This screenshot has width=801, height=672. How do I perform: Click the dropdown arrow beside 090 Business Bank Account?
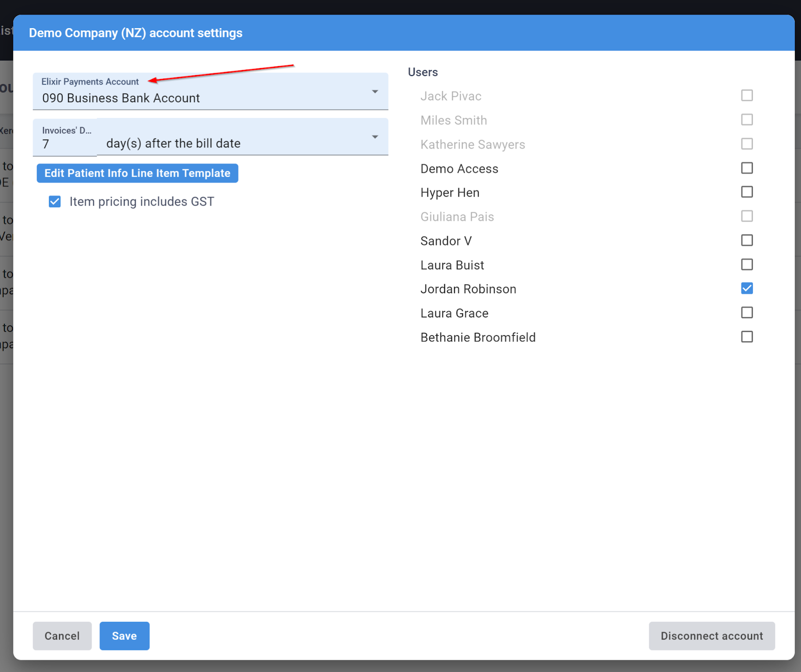(375, 91)
